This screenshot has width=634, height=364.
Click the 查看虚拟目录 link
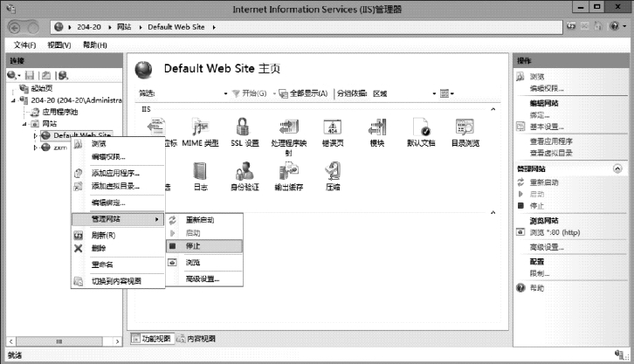click(551, 153)
